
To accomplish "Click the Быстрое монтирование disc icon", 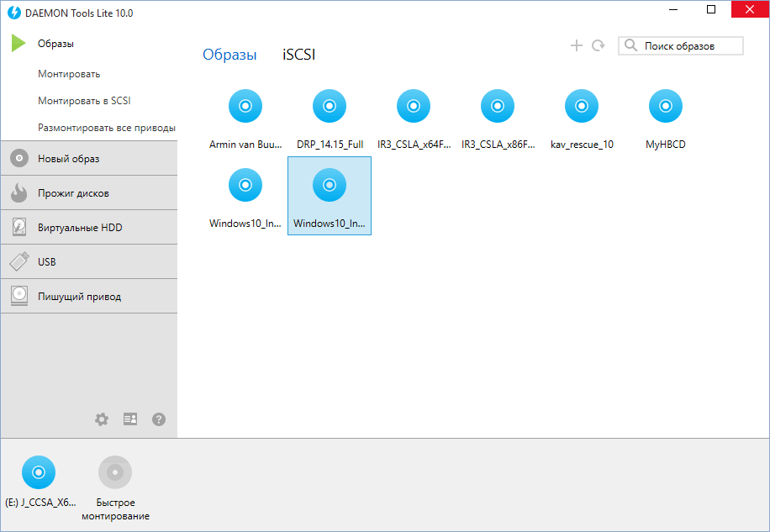I will 115,472.
